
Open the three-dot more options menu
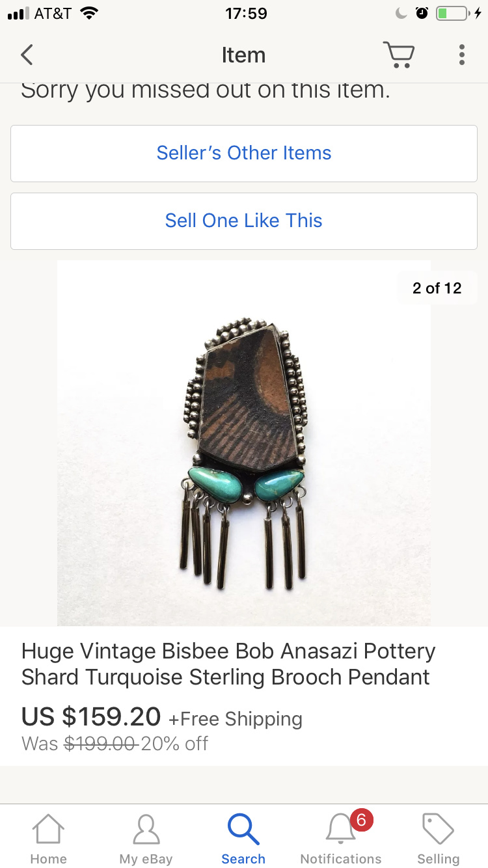pyautogui.click(x=461, y=55)
